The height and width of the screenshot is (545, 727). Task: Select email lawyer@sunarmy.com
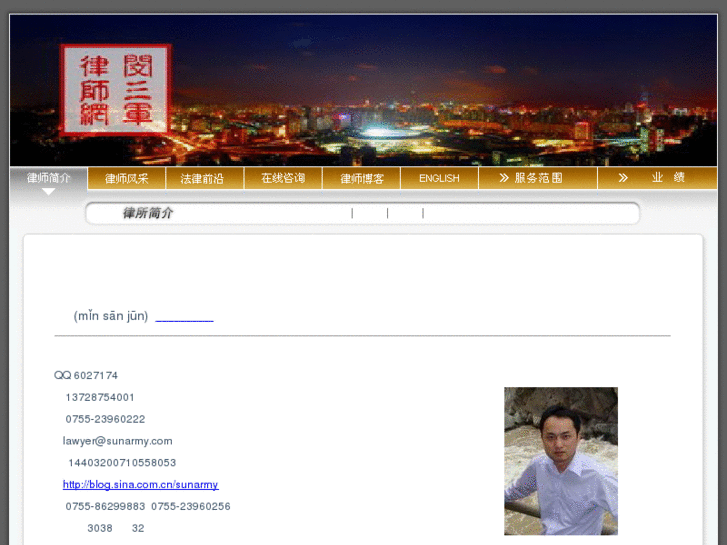(x=117, y=441)
